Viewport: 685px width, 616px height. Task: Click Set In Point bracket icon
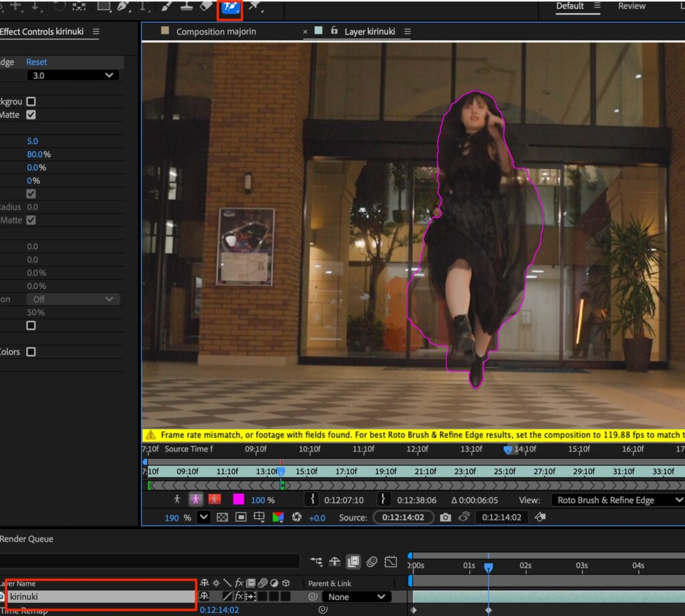[x=312, y=499]
